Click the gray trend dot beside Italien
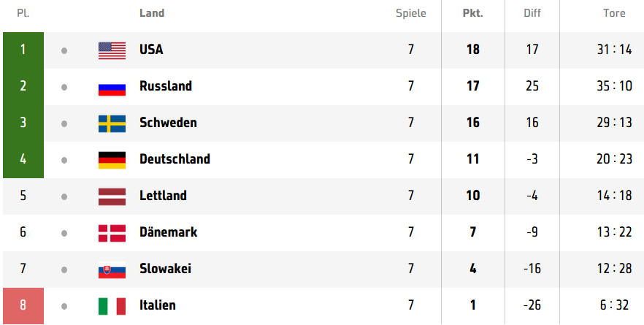644x325 pixels. [64, 307]
